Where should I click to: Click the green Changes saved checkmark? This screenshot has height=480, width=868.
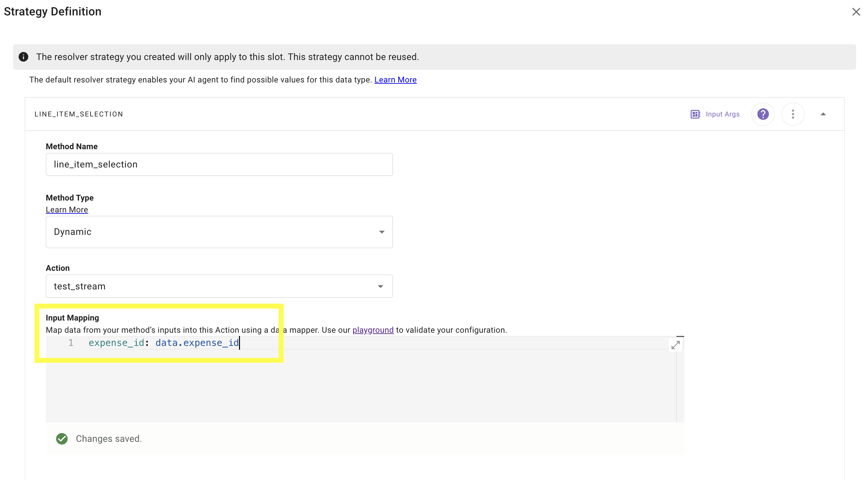coord(62,439)
